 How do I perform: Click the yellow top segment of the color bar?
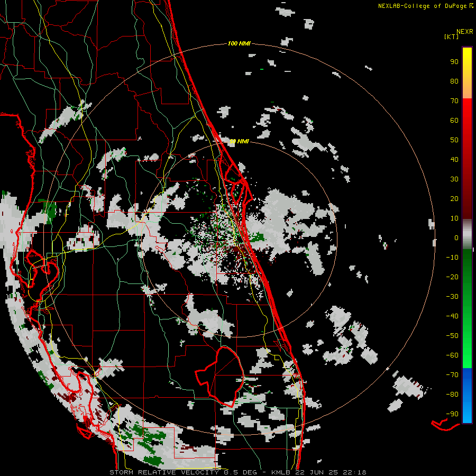point(467,73)
